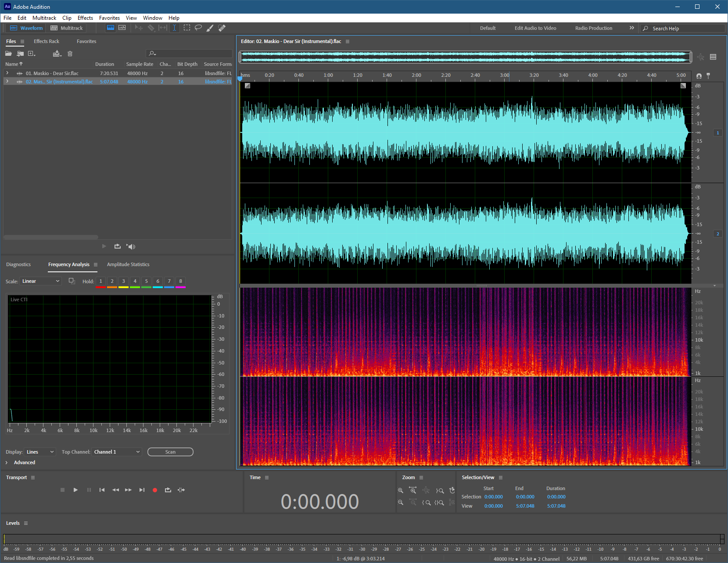
Task: Open the Scale Linear dropdown
Action: [x=40, y=281]
